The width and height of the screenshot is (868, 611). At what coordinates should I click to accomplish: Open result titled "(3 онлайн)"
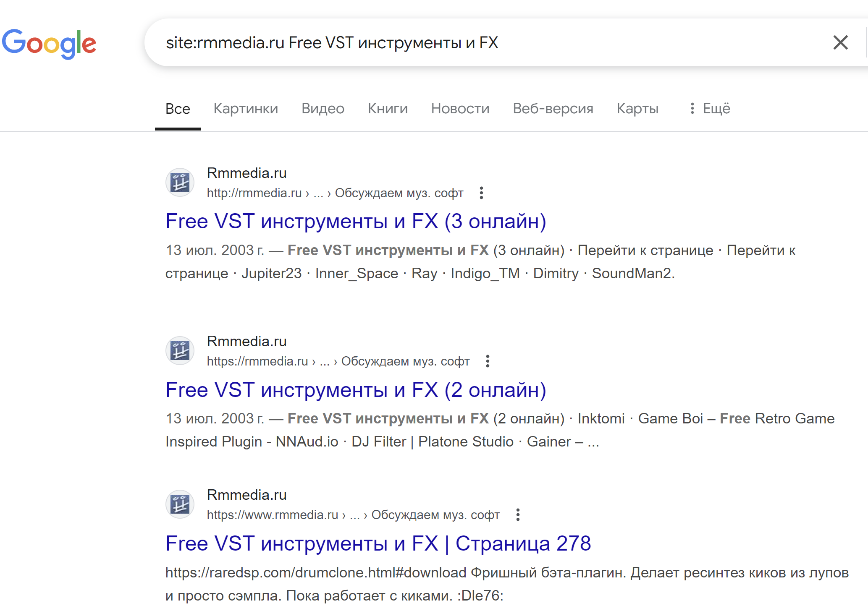tap(356, 222)
